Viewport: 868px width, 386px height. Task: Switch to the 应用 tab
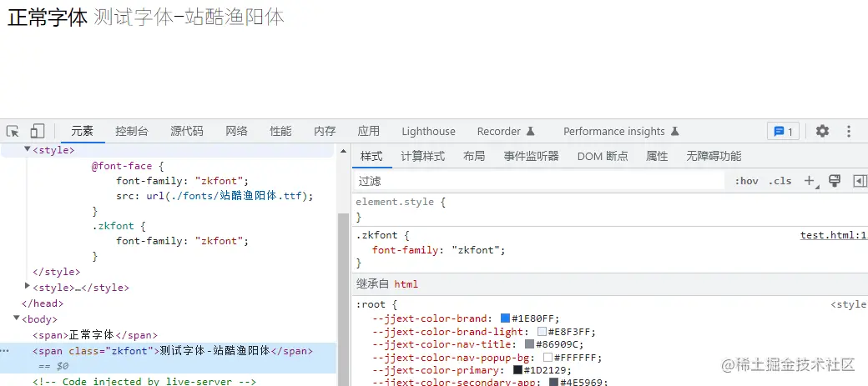click(369, 131)
